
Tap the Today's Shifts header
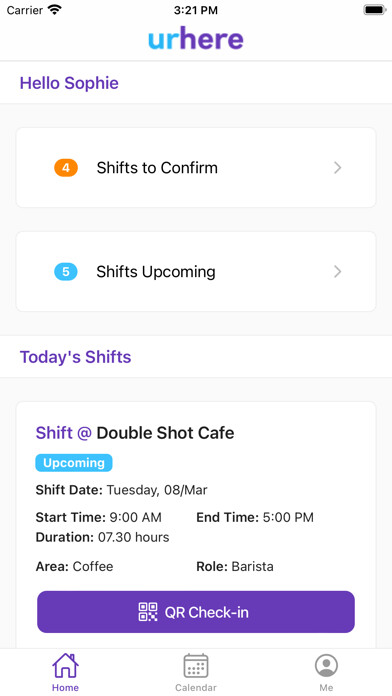[75, 357]
